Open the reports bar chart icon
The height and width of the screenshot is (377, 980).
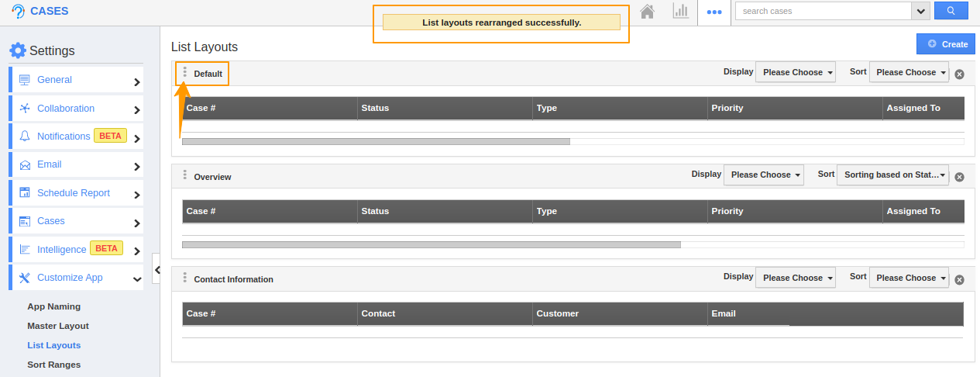coord(681,12)
